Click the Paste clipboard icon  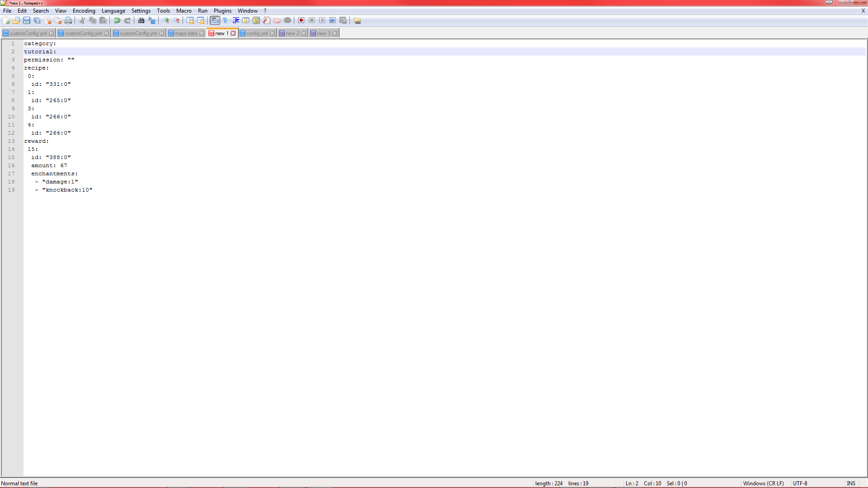coord(103,20)
